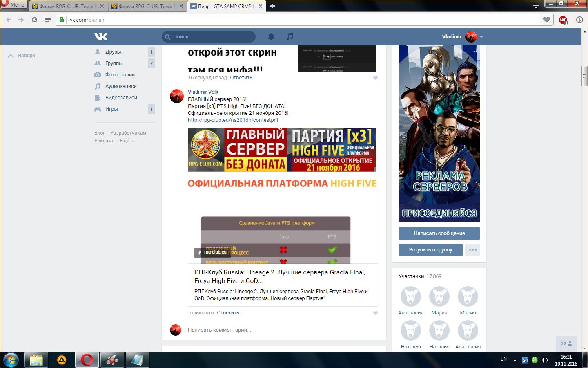Open the Opera Меню button

14,5
